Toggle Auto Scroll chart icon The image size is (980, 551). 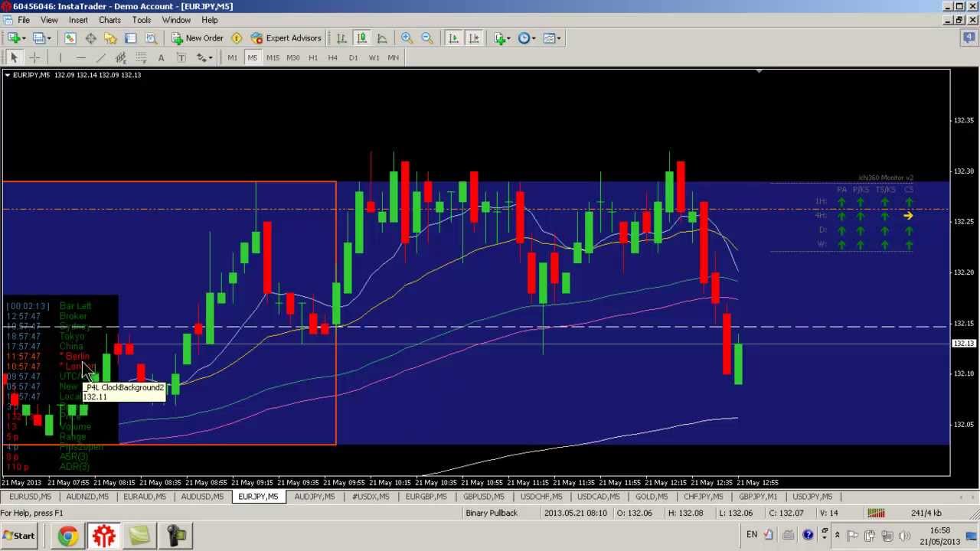pos(453,37)
